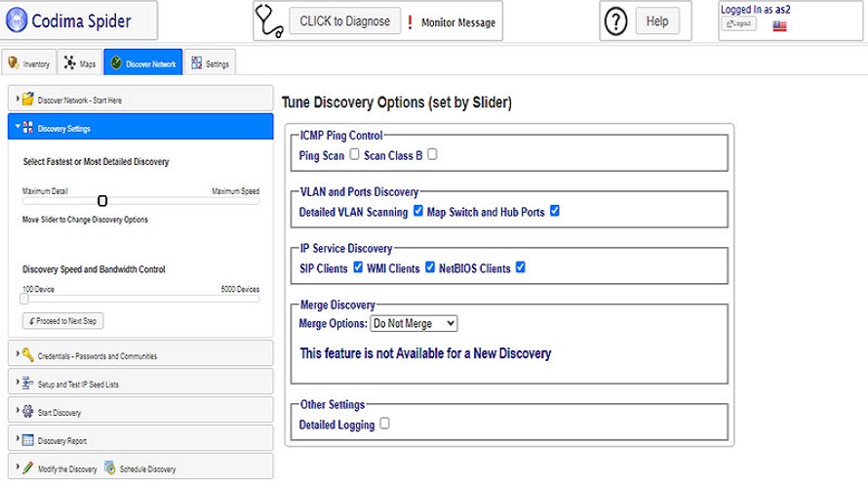This screenshot has height=488, width=868.
Task: Click the Maximum Detail/Speed slider handle
Action: [102, 201]
